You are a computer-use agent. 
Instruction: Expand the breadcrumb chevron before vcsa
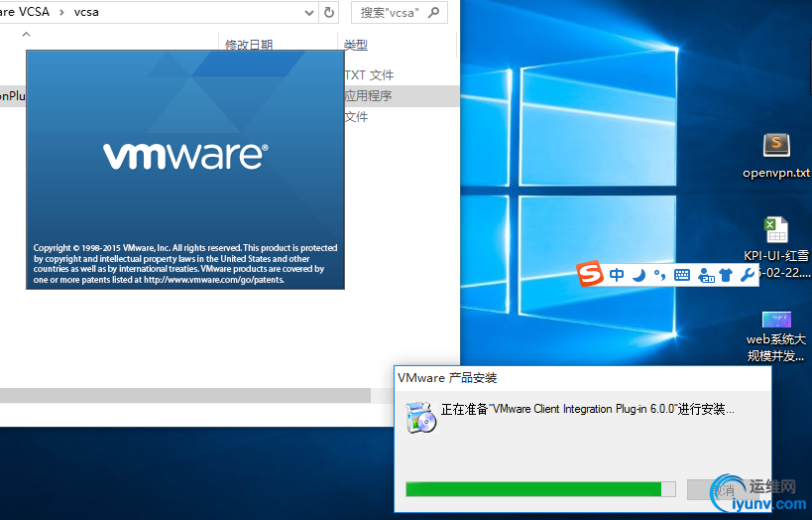[x=61, y=12]
